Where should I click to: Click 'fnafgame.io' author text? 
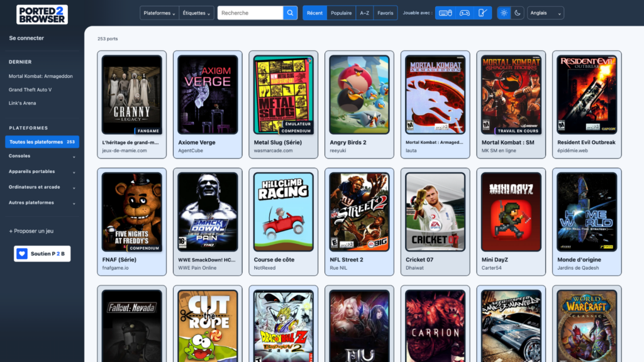point(116,268)
